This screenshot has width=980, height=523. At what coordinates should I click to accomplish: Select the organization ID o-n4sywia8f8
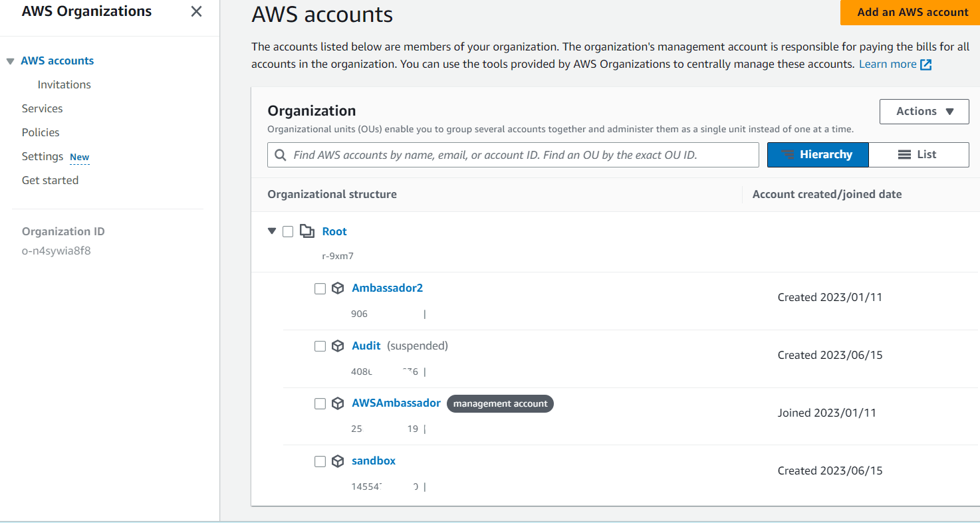point(56,251)
